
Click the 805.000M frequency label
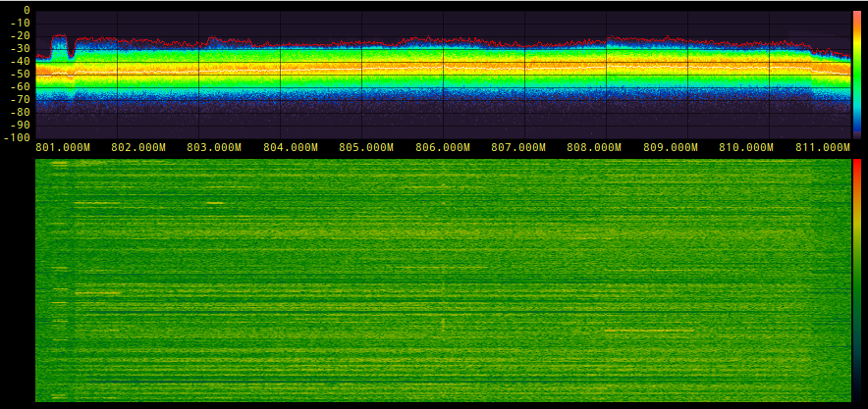click(x=366, y=147)
